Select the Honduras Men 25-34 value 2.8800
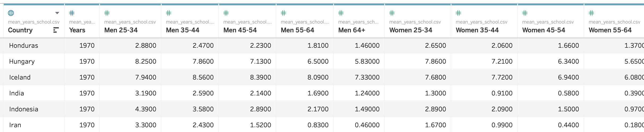 click(x=146, y=46)
